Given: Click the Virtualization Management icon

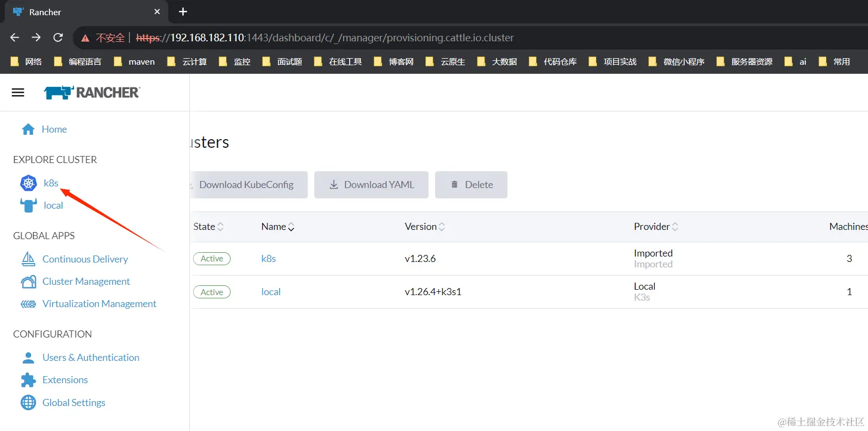Looking at the screenshot, I should point(28,304).
